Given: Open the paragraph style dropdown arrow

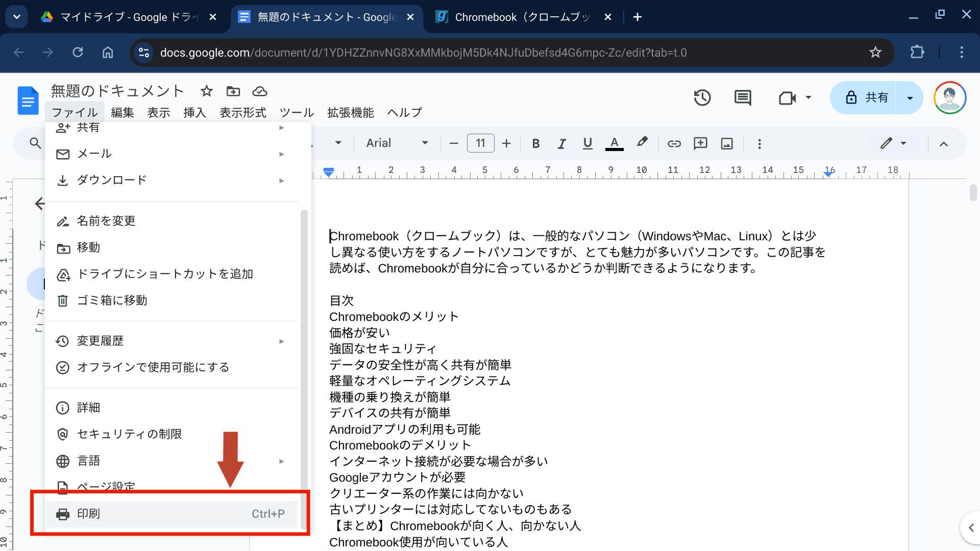Looking at the screenshot, I should tap(338, 143).
